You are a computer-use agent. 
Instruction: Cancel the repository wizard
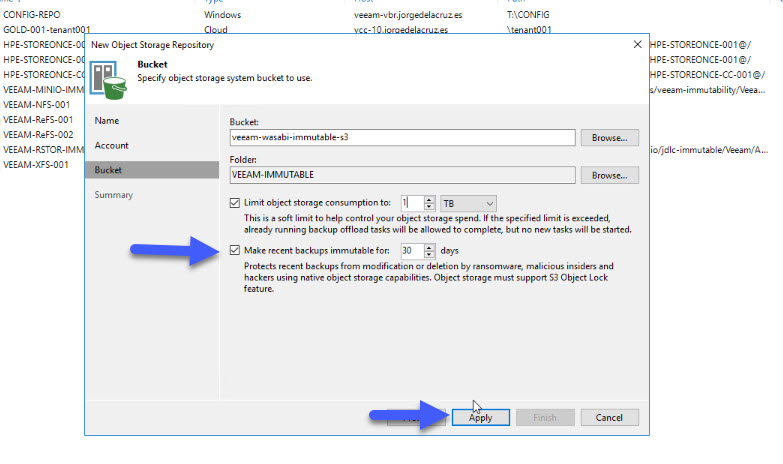pos(609,418)
